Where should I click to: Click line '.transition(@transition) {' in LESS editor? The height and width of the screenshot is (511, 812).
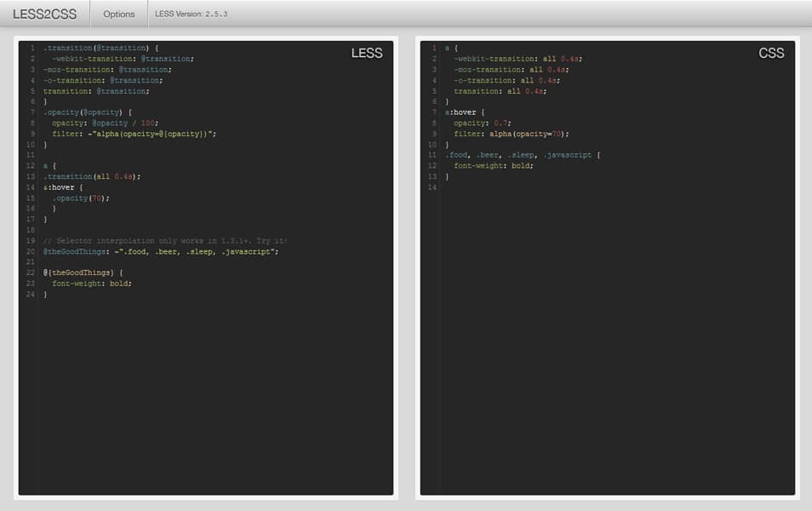(101, 49)
